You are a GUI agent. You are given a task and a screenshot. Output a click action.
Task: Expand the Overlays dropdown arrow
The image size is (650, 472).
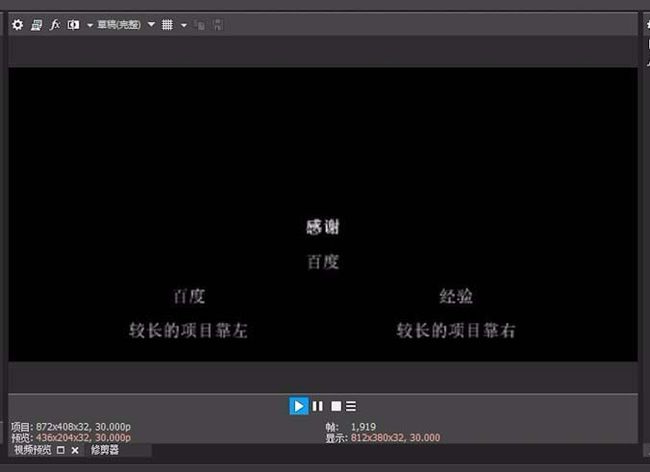(x=184, y=25)
